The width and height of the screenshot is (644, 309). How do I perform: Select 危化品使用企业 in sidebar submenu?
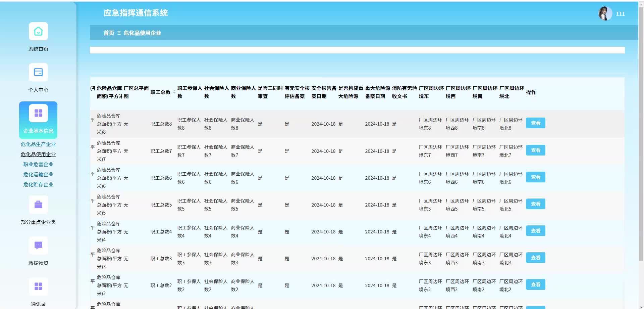[38, 154]
